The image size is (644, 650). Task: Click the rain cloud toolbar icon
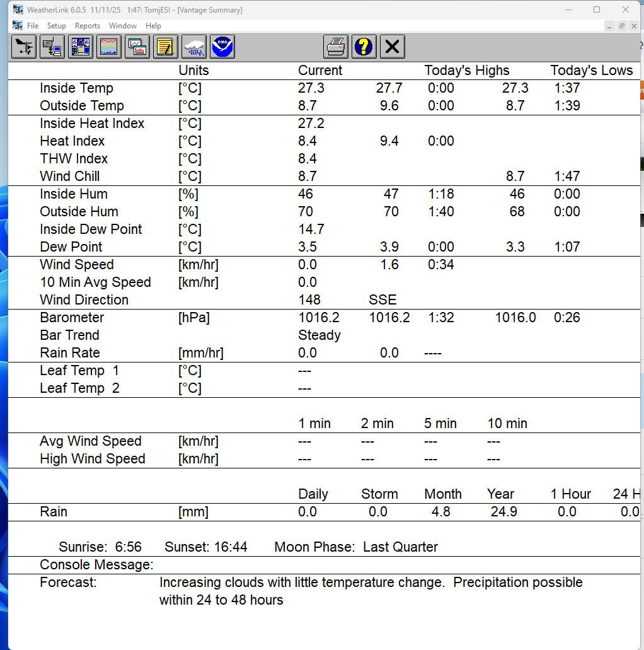194,47
